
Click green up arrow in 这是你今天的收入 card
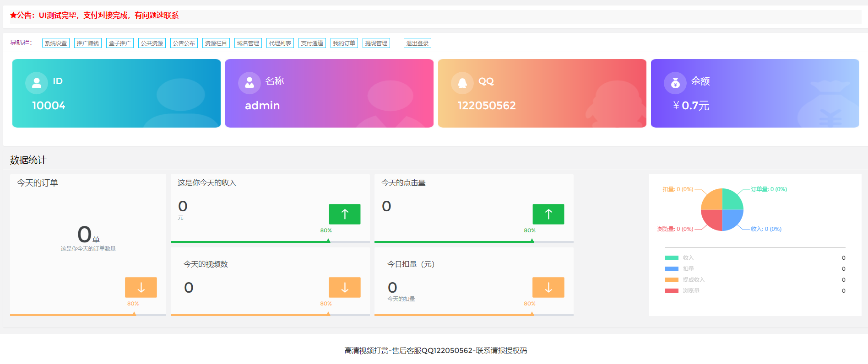click(x=345, y=214)
